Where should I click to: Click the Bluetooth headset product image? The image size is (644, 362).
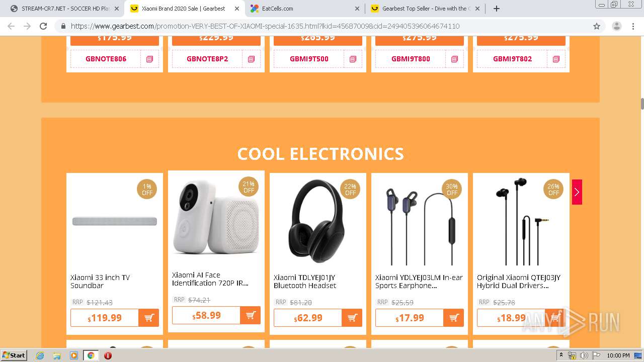coord(317,221)
